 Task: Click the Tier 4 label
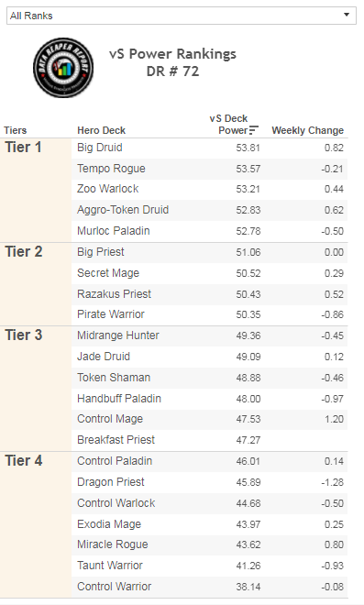tap(24, 460)
